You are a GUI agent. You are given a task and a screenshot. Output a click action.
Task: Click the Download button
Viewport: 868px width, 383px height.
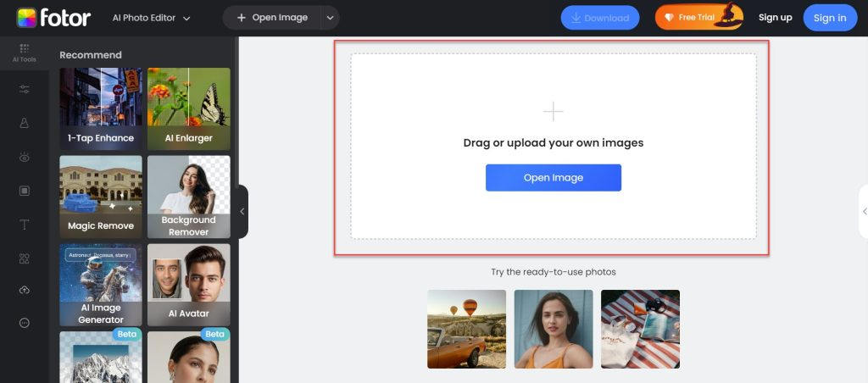coord(600,18)
